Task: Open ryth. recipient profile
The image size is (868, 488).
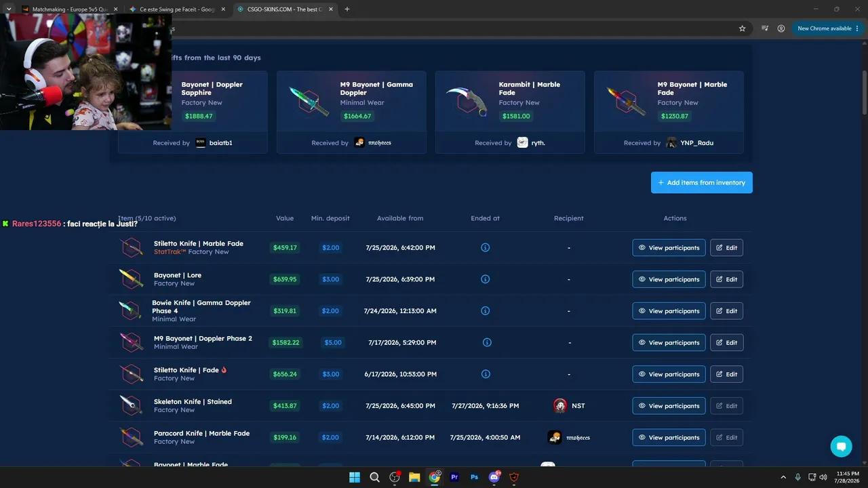Action: point(531,143)
